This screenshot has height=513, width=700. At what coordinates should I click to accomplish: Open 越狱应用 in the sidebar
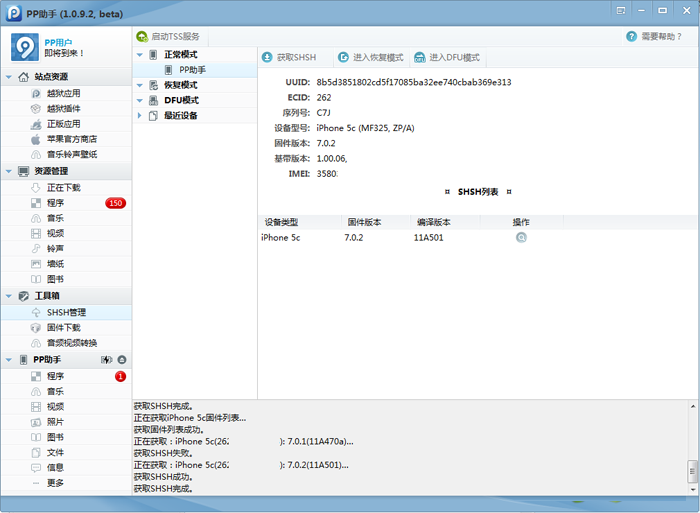pyautogui.click(x=64, y=93)
